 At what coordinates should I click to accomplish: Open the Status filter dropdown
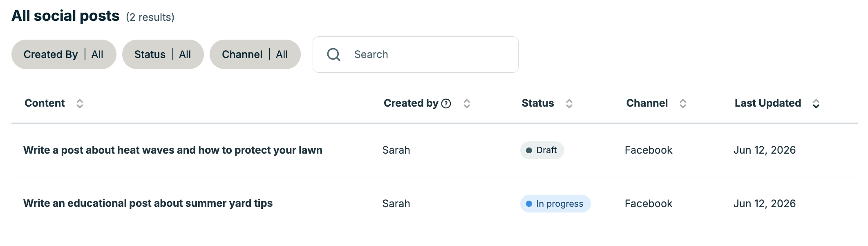coord(163,54)
